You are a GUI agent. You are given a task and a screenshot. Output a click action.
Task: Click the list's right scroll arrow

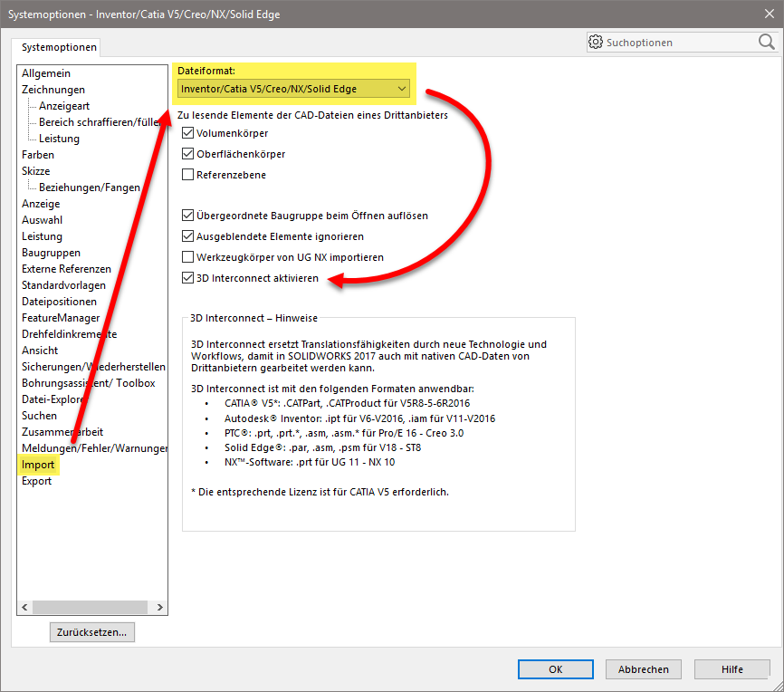tap(160, 607)
